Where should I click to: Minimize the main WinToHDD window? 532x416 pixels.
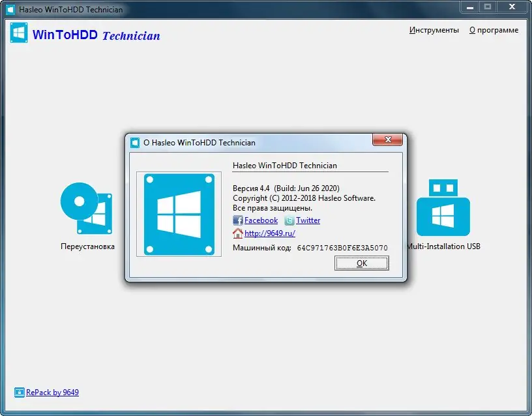click(x=470, y=7)
